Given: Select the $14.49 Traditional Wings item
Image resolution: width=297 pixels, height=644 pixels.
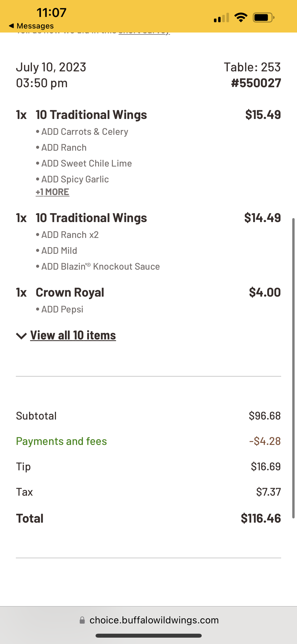Looking at the screenshot, I should click(91, 218).
